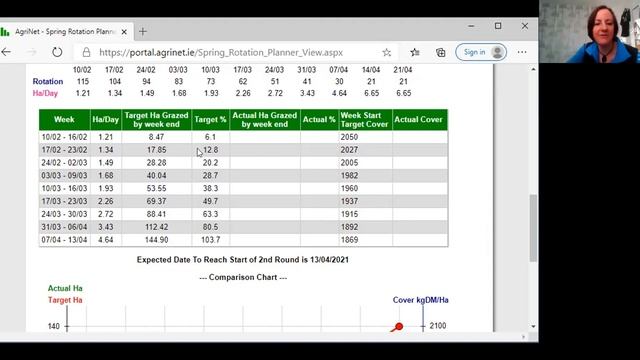The width and height of the screenshot is (640, 360).
Task: Click the padlock site info icon
Action: pyautogui.click(x=86, y=52)
